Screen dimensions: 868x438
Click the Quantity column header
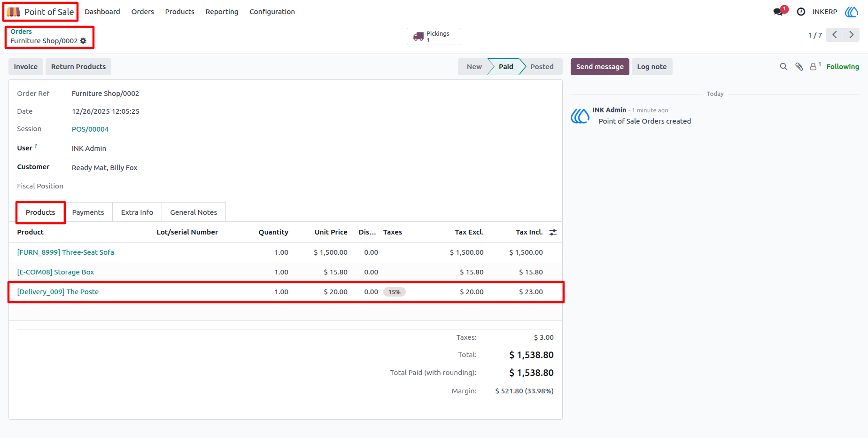click(x=273, y=232)
